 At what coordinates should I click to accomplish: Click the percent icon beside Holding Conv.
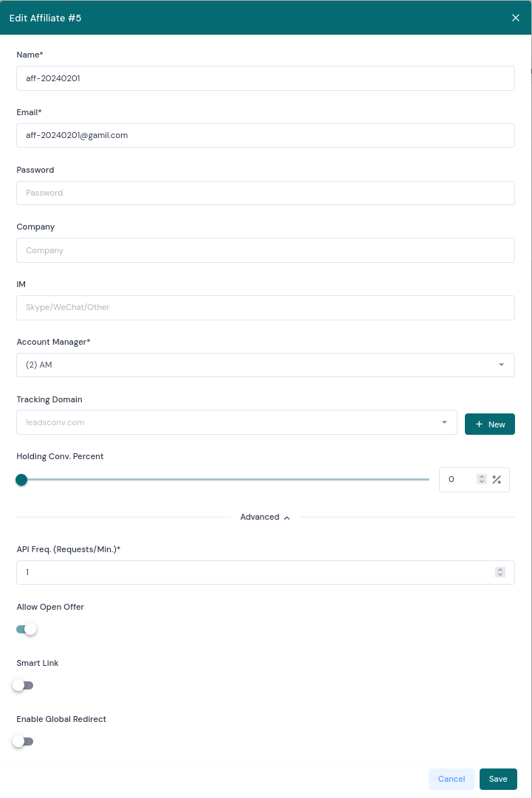click(x=497, y=479)
